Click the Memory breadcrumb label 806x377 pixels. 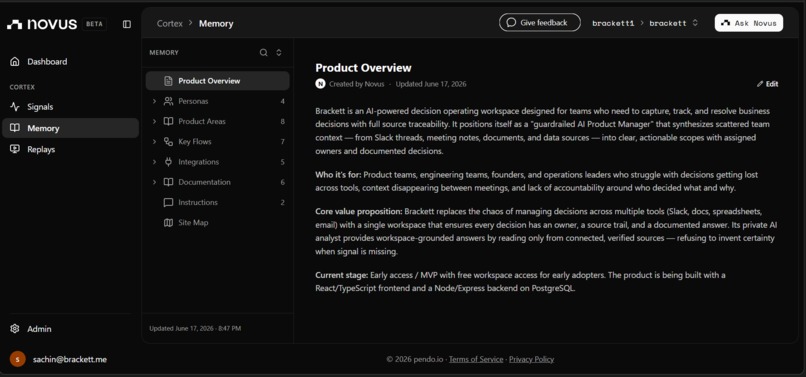pyautogui.click(x=216, y=24)
